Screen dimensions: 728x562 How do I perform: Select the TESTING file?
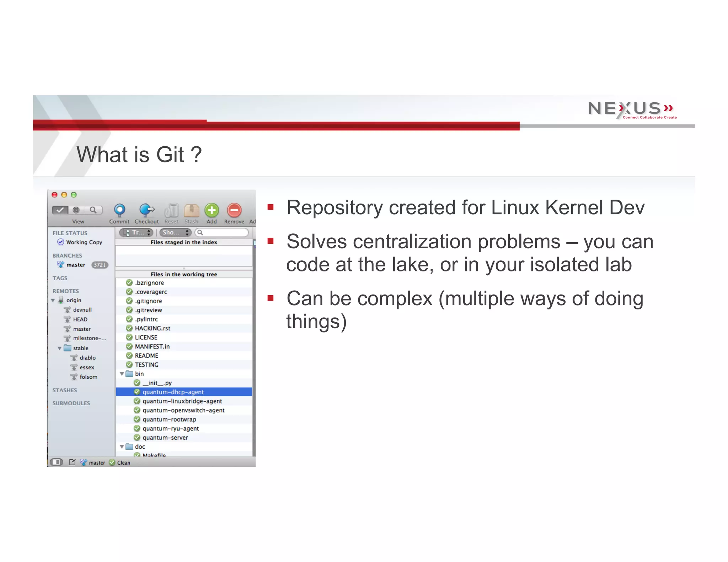[184, 365]
